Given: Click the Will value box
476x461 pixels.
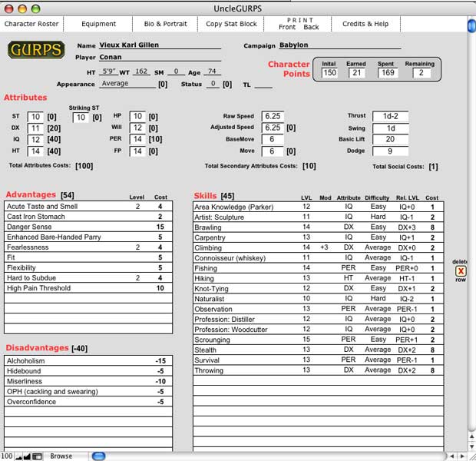Looking at the screenshot, I should tap(137, 128).
